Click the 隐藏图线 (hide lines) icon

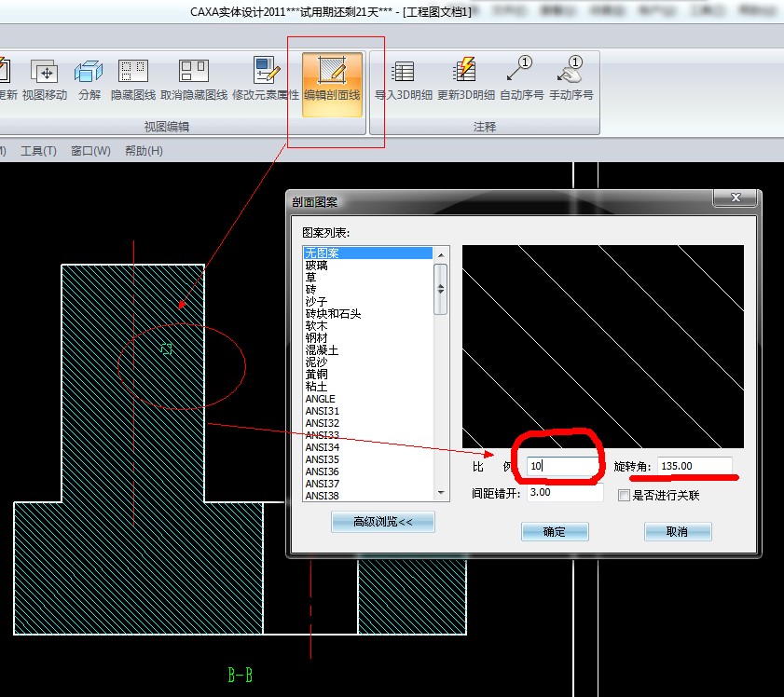click(x=133, y=72)
